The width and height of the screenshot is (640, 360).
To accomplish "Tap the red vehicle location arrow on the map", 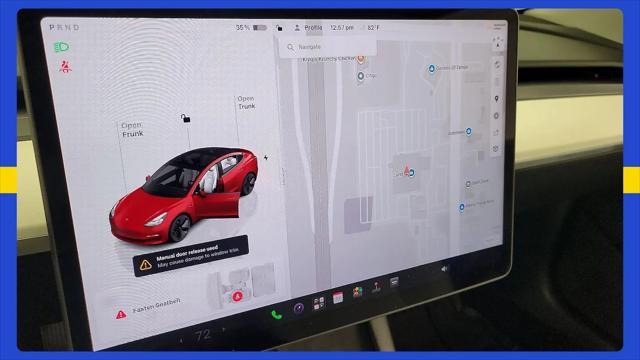I will [407, 170].
